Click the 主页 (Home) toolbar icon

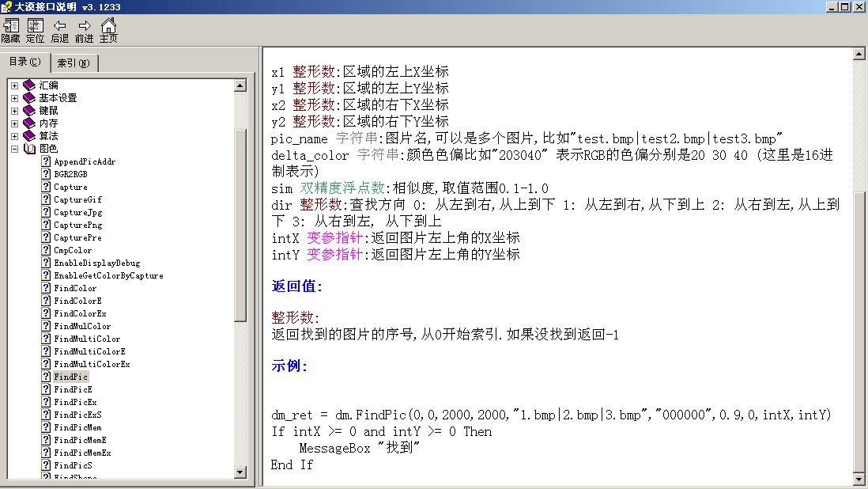point(108,30)
